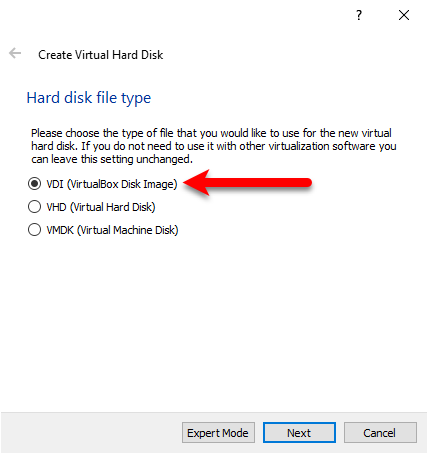Select the VMDK radio button circle

34,230
